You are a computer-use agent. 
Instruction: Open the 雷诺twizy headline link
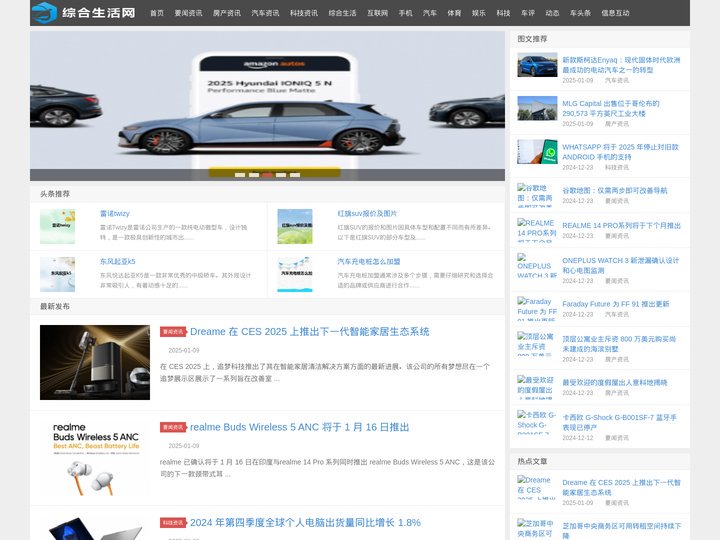[x=115, y=214]
